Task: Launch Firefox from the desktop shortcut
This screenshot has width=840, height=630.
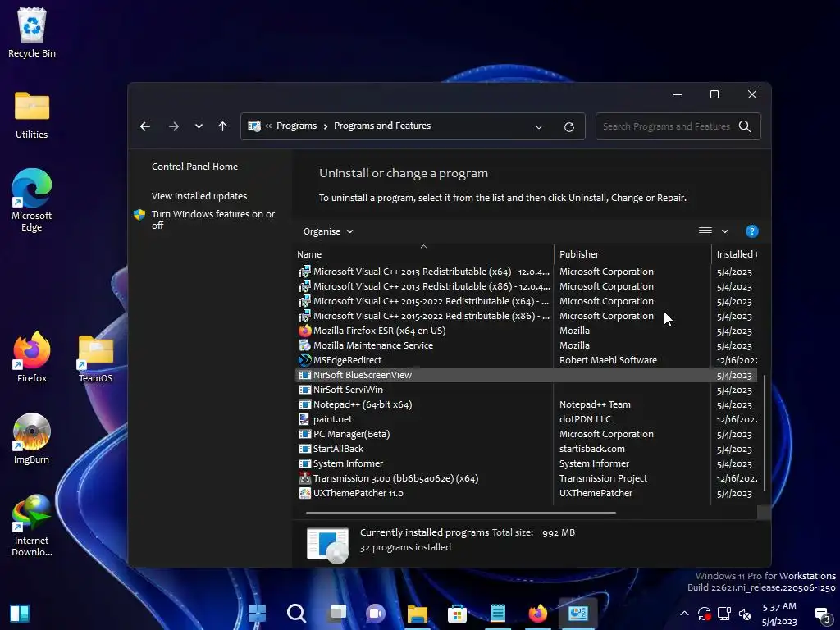Action: click(x=32, y=358)
